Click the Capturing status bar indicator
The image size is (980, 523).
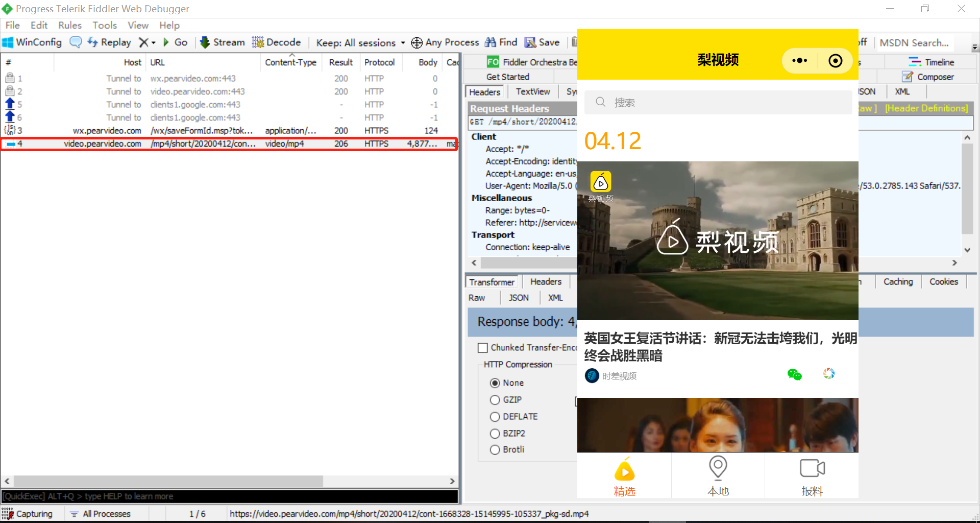[x=28, y=514]
